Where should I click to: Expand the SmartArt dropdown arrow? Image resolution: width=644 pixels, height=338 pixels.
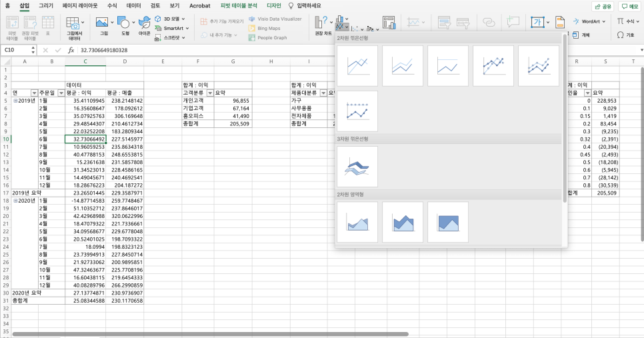pyautogui.click(x=187, y=29)
